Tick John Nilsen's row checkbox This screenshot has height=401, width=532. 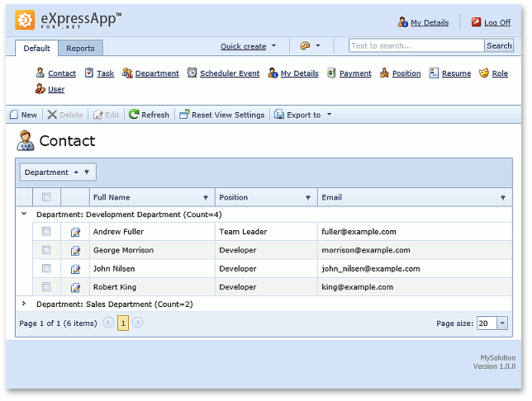pos(46,268)
